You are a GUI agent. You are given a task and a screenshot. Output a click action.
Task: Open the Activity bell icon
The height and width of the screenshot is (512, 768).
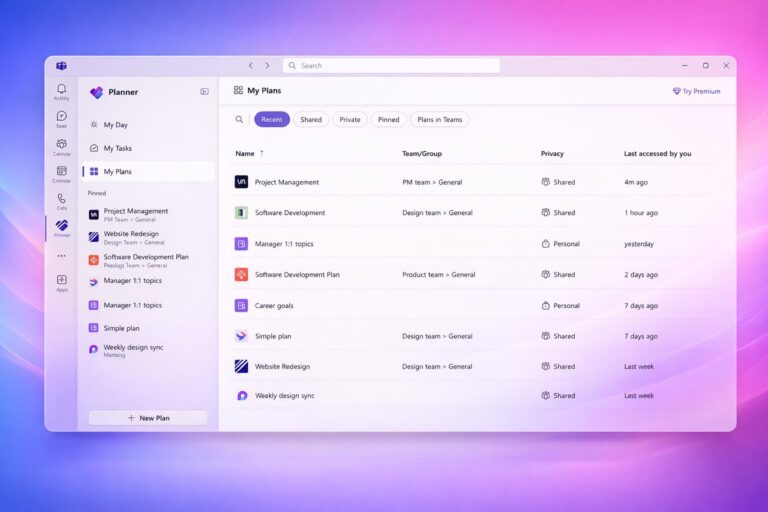tap(61, 89)
